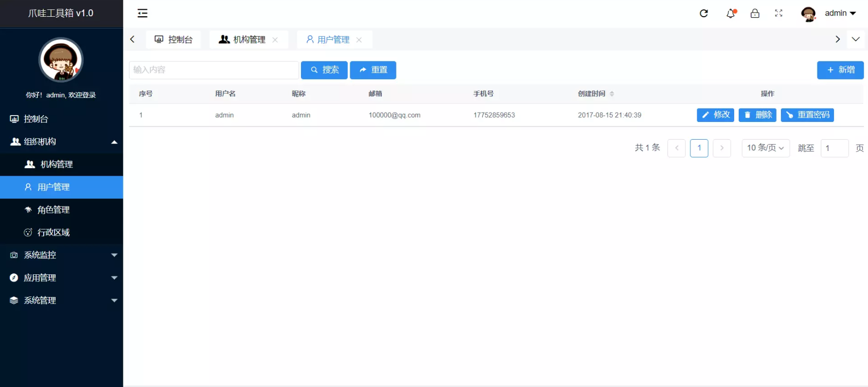
Task: Click the 邮箱 column header
Action: point(375,93)
